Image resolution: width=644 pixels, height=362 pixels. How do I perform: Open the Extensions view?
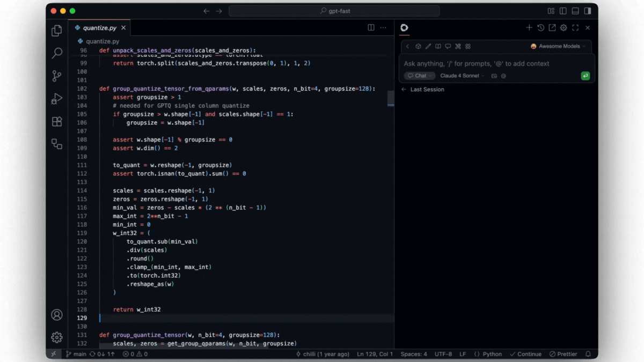tap(57, 121)
